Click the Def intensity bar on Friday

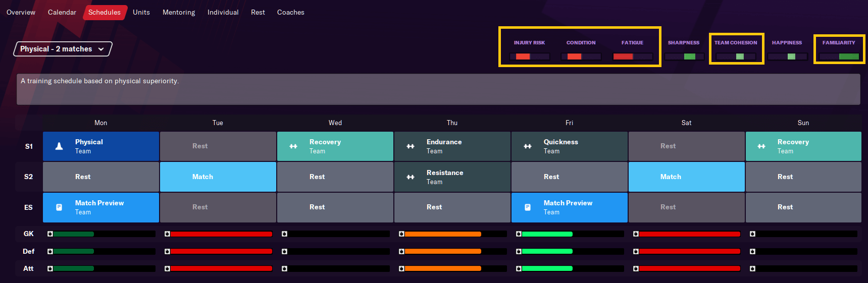573,251
